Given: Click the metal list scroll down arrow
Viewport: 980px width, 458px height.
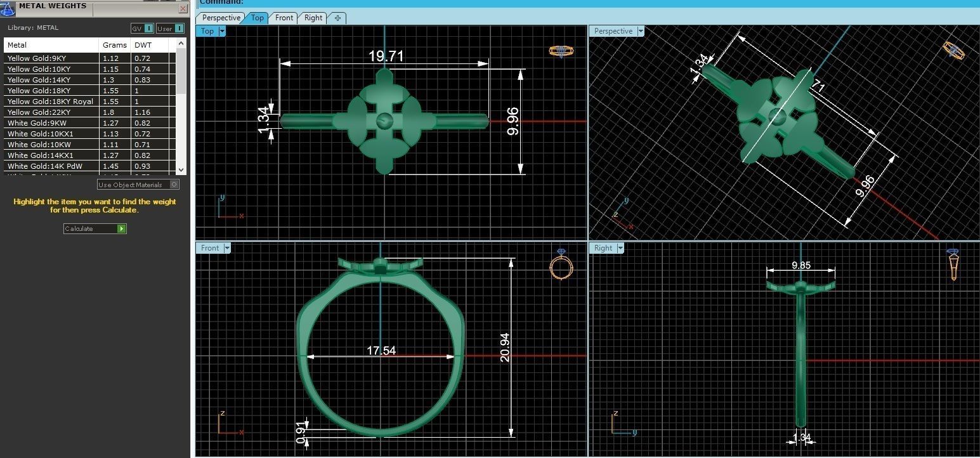Looking at the screenshot, I should pos(181,169).
